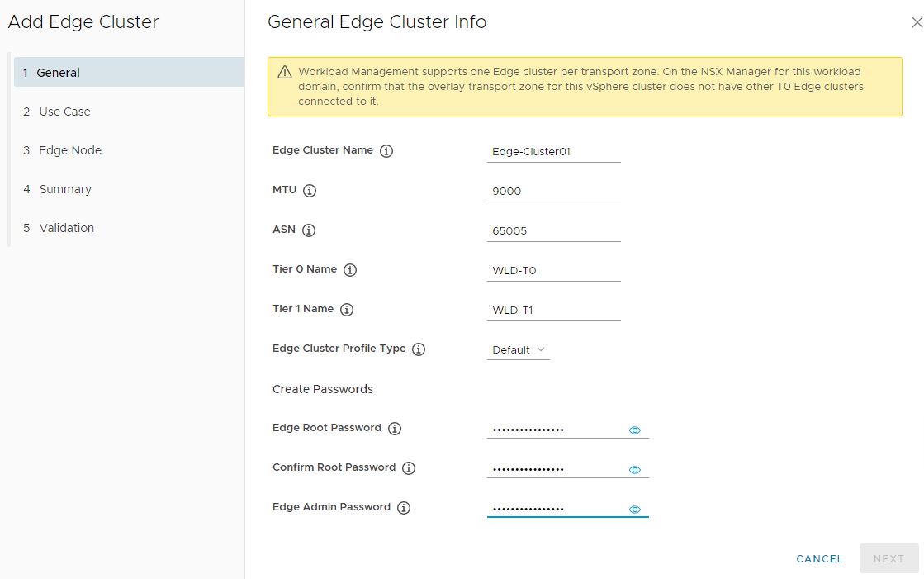This screenshot has height=579, width=924.
Task: Focus the ASN input field
Action: pos(553,231)
